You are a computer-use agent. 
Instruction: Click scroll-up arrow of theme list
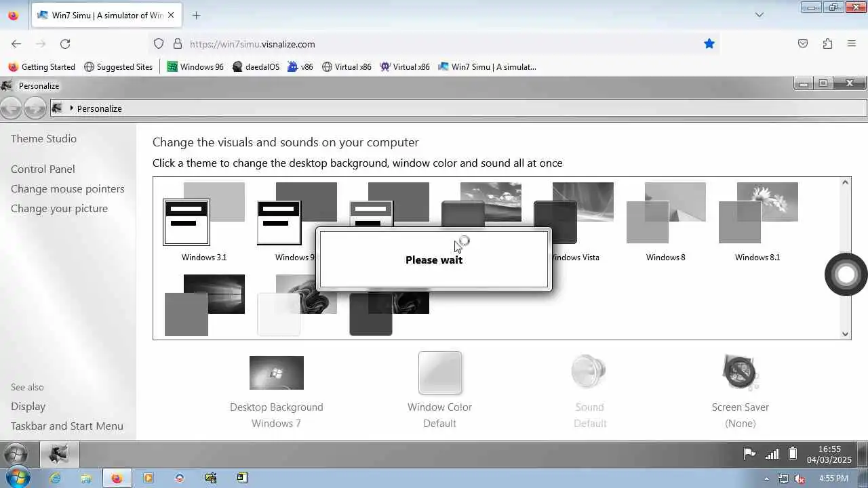[846, 182]
